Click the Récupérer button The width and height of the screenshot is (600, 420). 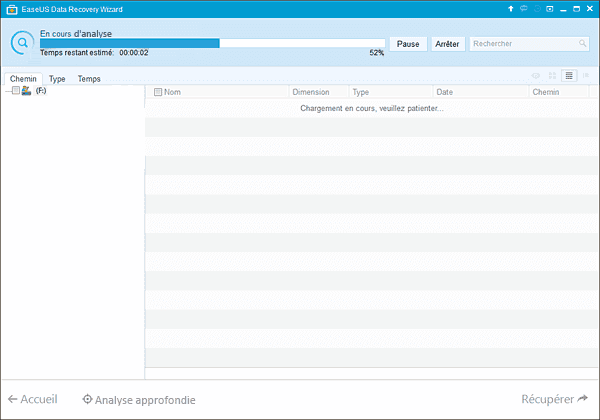pos(554,399)
